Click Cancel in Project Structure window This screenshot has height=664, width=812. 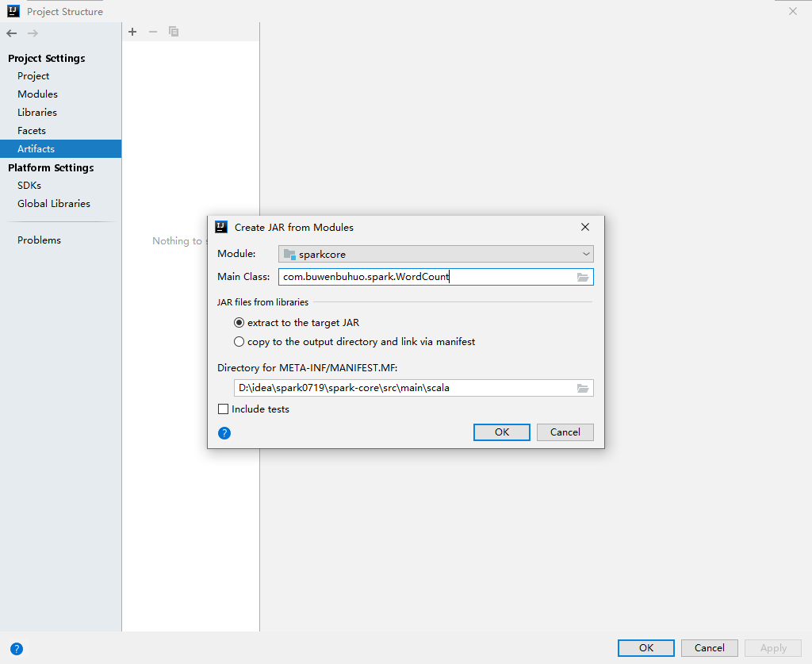click(x=710, y=648)
